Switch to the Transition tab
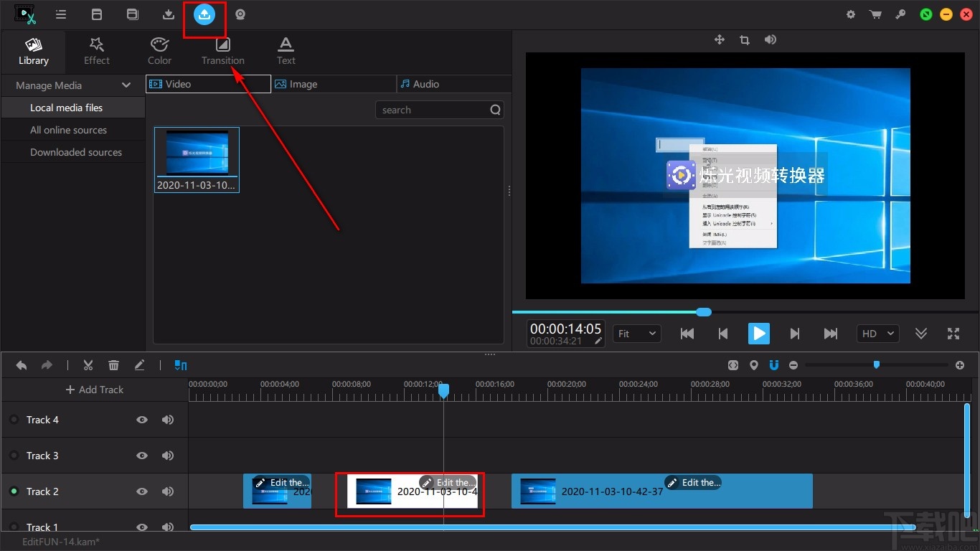 [x=222, y=51]
